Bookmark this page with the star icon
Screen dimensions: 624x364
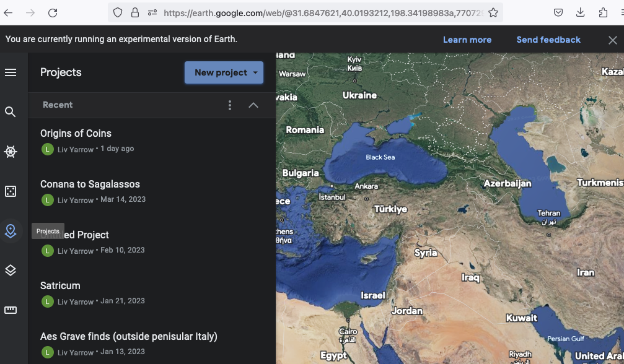point(493,13)
